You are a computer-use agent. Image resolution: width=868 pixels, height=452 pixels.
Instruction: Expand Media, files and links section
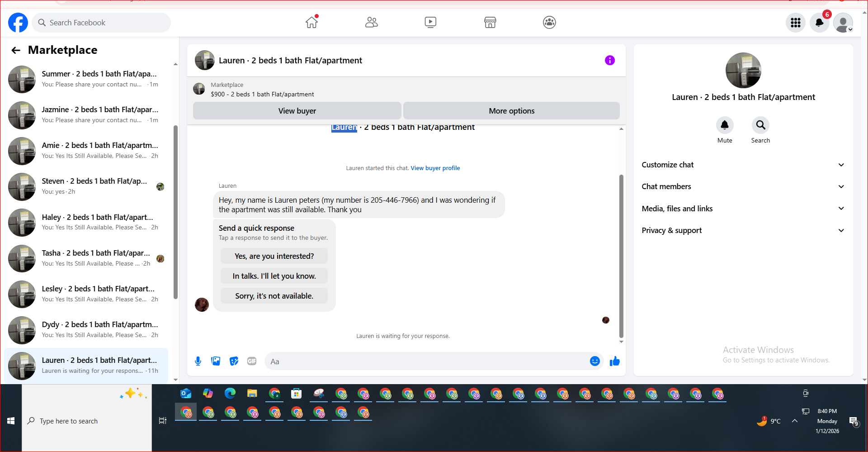click(743, 209)
